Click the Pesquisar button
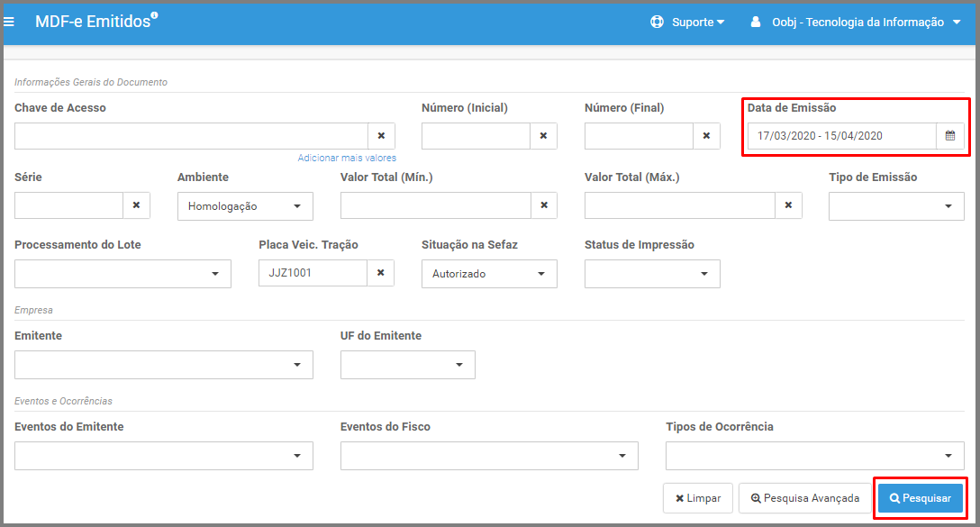The image size is (980, 527). tap(920, 498)
